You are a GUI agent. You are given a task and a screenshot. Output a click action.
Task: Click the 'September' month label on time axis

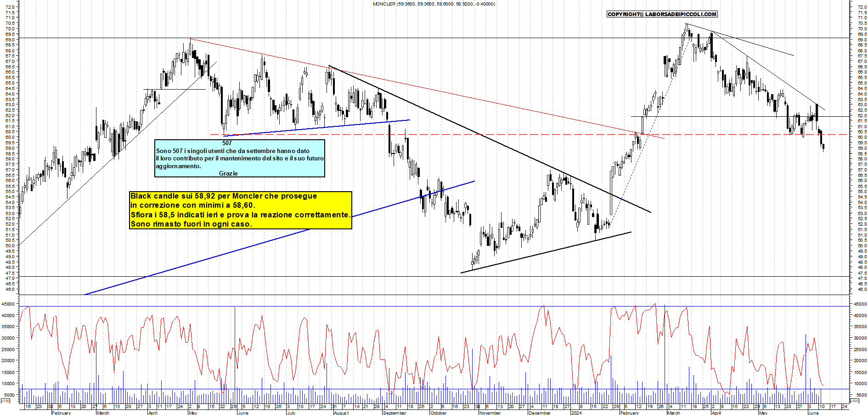[x=394, y=413]
